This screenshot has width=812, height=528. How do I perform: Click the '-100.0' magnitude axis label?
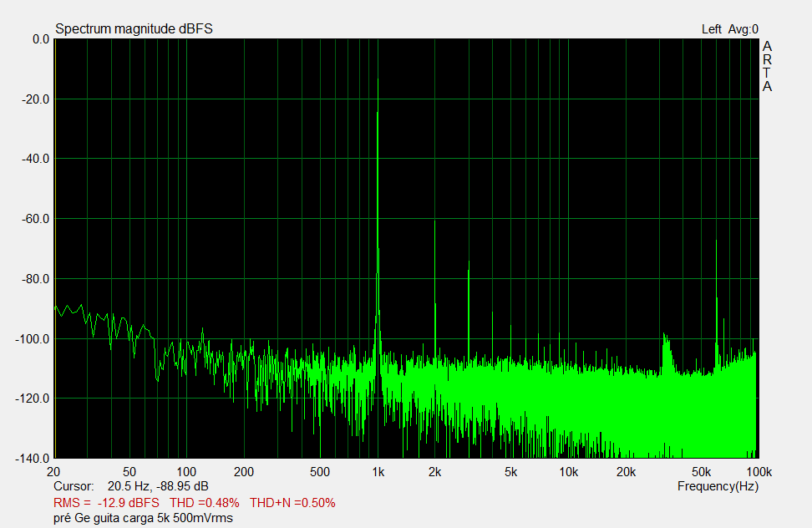pyautogui.click(x=33, y=339)
